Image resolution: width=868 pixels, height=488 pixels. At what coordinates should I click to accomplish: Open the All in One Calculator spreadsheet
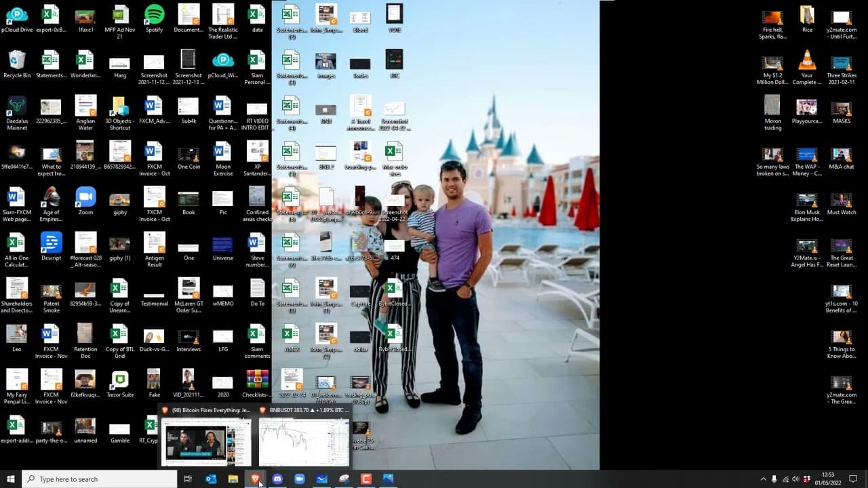click(x=17, y=250)
